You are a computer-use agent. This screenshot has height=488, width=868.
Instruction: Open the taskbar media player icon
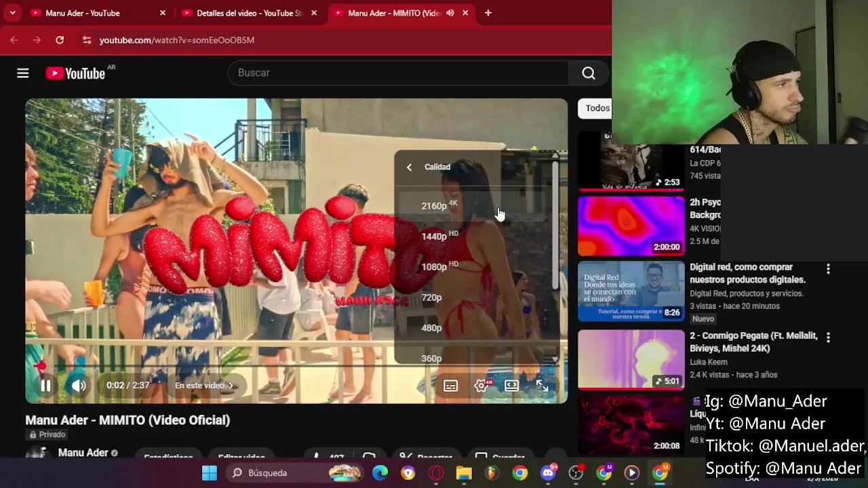631,473
